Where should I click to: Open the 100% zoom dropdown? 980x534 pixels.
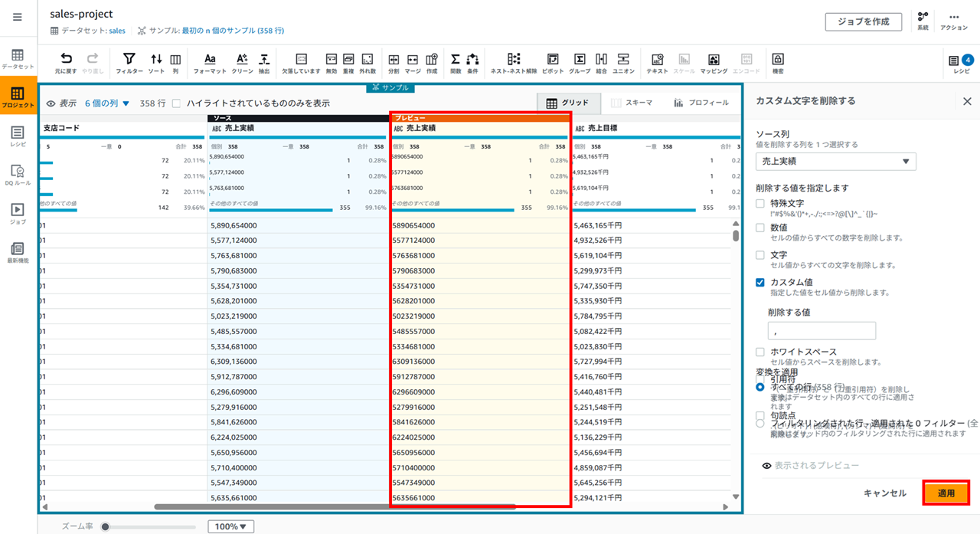coord(230,526)
